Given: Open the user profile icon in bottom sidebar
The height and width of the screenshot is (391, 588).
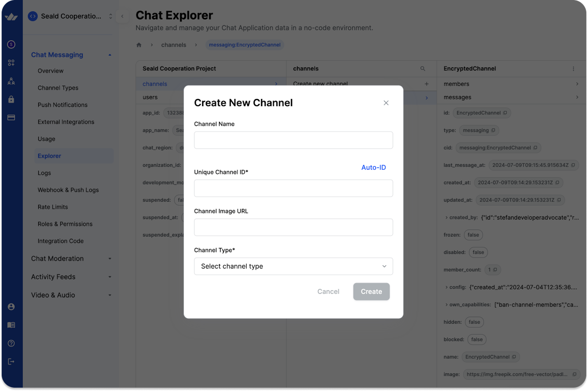Looking at the screenshot, I should (x=11, y=306).
